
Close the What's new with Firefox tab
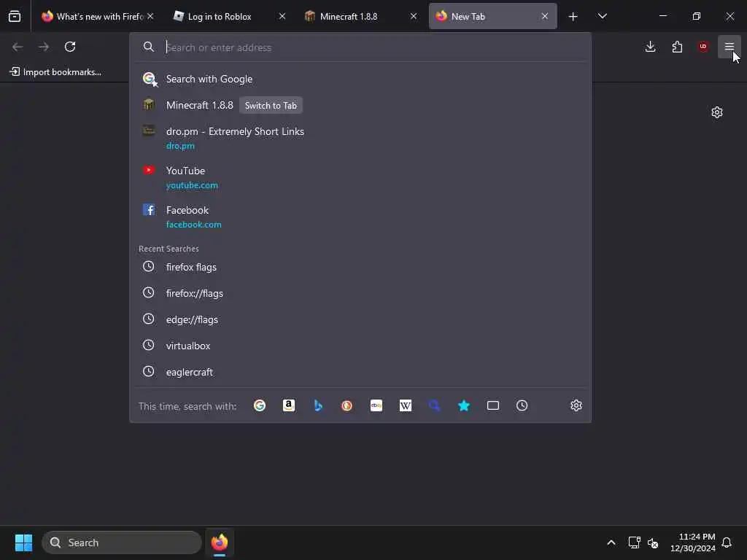[150, 16]
